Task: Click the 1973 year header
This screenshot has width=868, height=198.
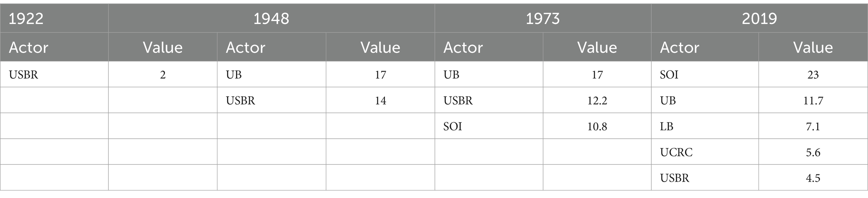Action: point(543,18)
